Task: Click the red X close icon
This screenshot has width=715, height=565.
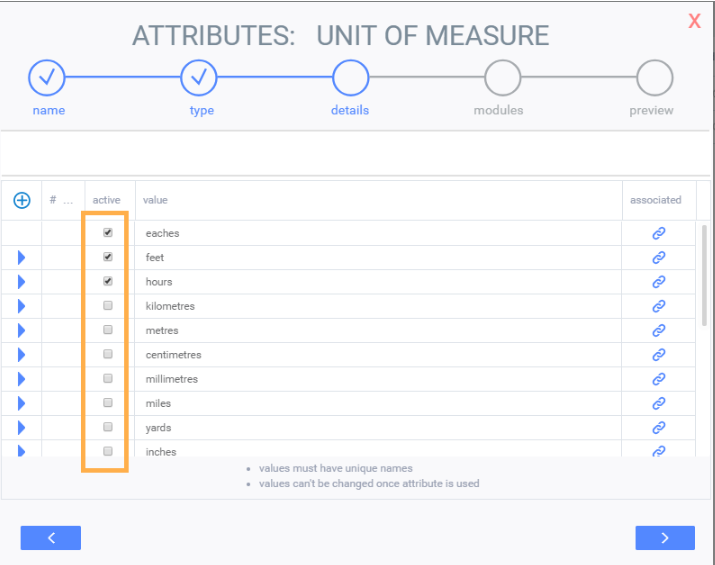Action: [694, 21]
